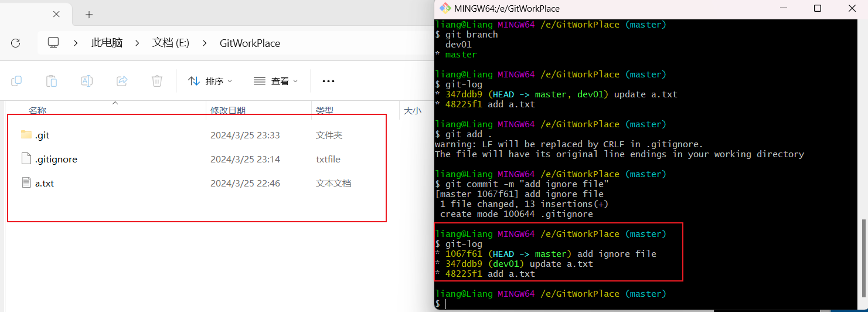Click 'create mode 100644 .gitignore' line
Image resolution: width=868 pixels, height=312 pixels.
pyautogui.click(x=516, y=214)
